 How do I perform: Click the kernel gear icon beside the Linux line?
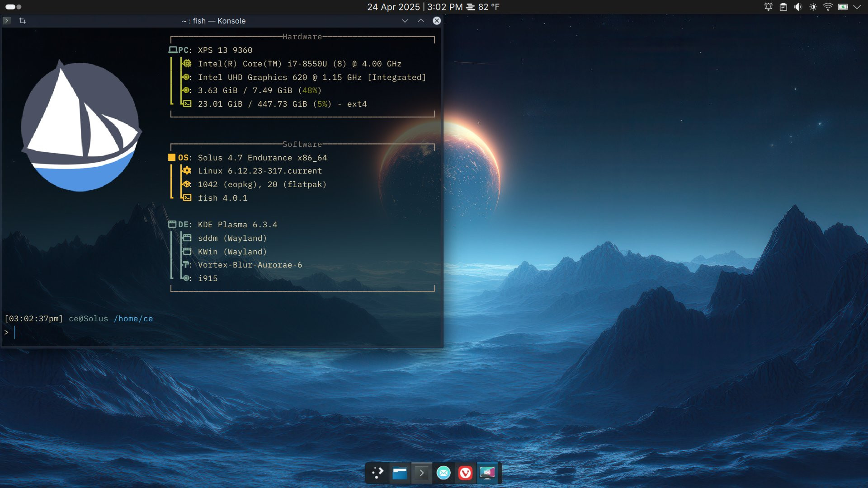click(x=187, y=170)
